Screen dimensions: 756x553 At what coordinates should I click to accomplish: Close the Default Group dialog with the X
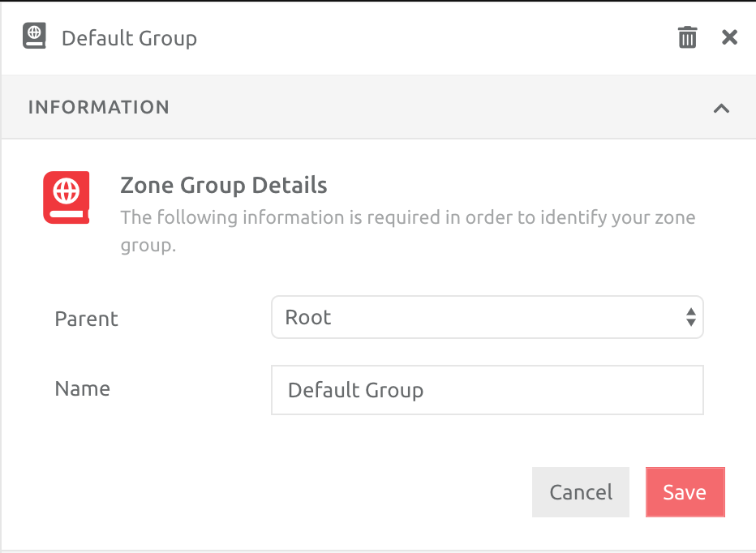pos(728,36)
